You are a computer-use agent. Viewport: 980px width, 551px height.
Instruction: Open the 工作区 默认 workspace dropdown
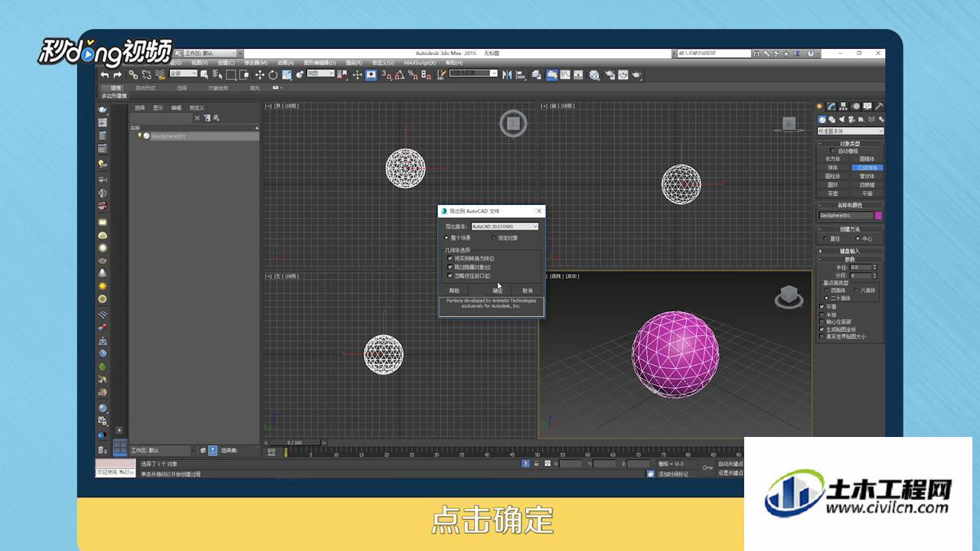point(210,53)
